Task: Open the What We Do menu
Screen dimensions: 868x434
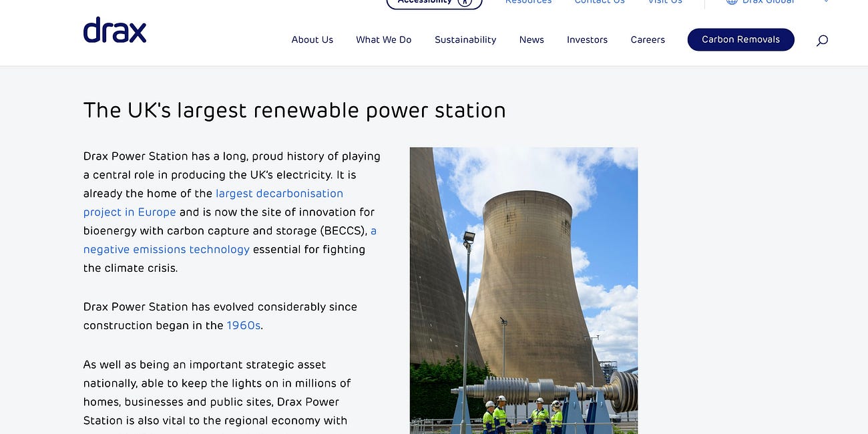Action: 384,40
